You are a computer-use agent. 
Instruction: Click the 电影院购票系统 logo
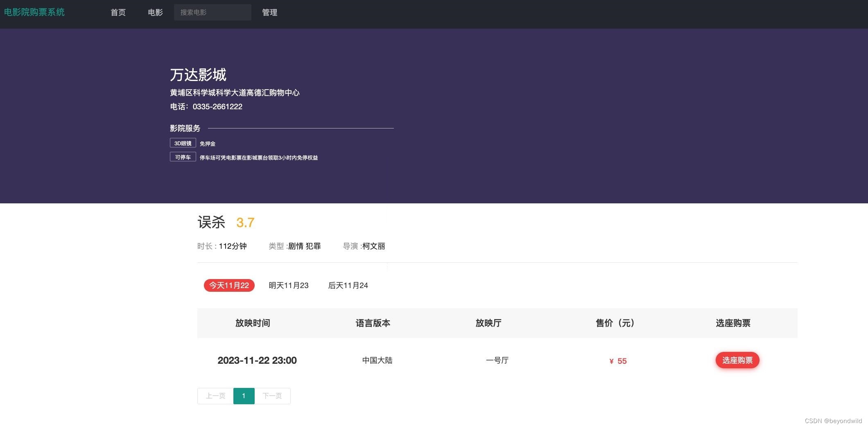[34, 12]
